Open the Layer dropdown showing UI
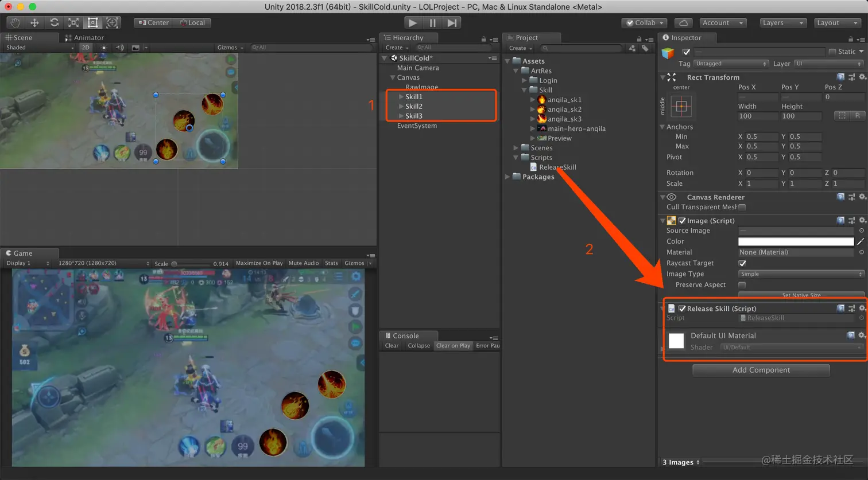Viewport: 868px width, 480px height. click(x=828, y=64)
